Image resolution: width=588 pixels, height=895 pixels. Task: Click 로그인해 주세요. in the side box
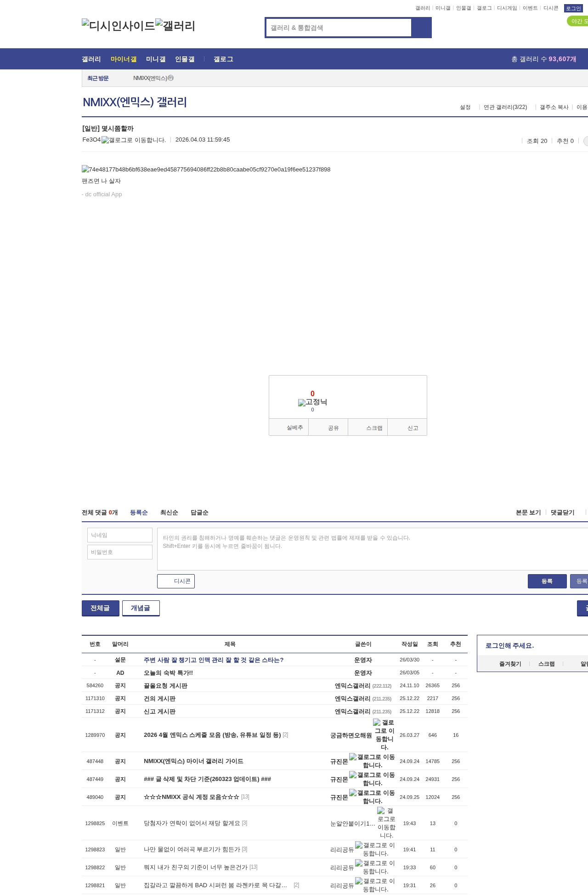click(509, 645)
